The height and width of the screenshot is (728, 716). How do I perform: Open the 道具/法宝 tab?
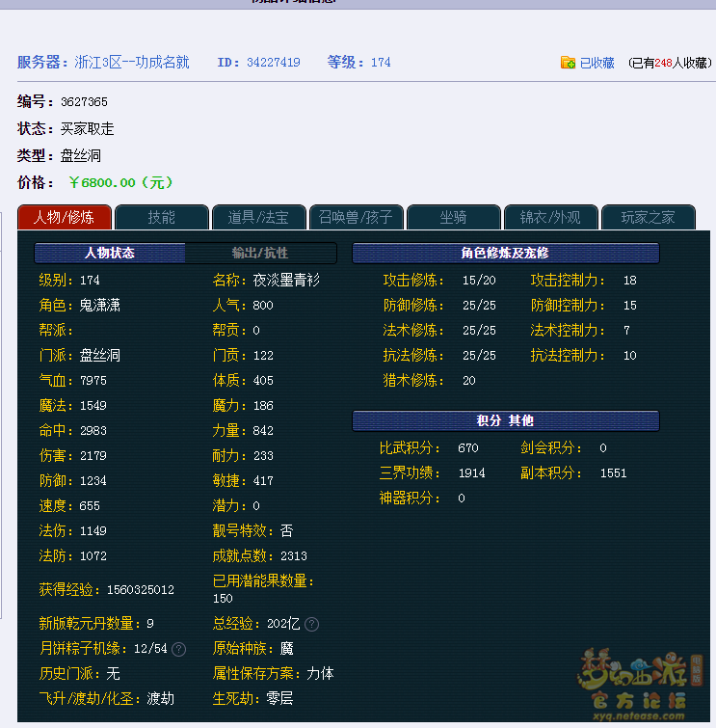[x=258, y=217]
